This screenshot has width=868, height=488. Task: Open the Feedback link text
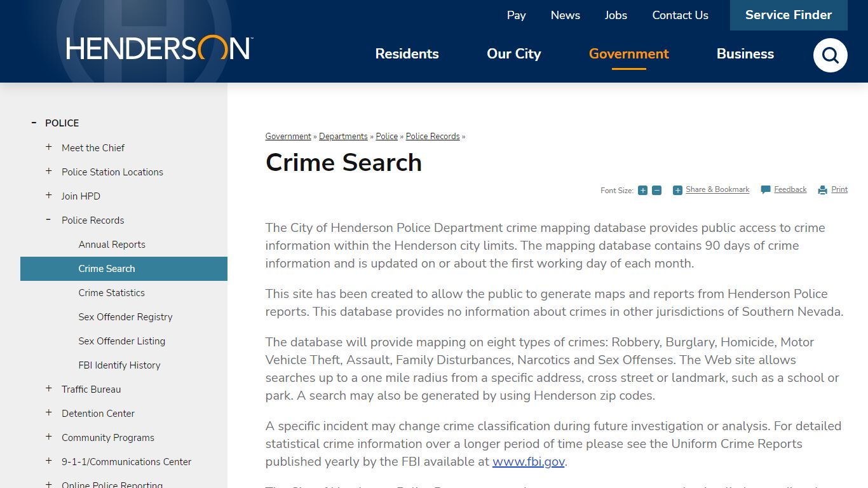[x=790, y=189]
